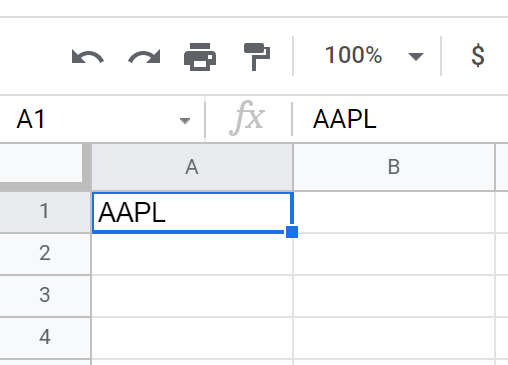Select column A header
Screen dimensions: 508x365
pyautogui.click(x=192, y=167)
